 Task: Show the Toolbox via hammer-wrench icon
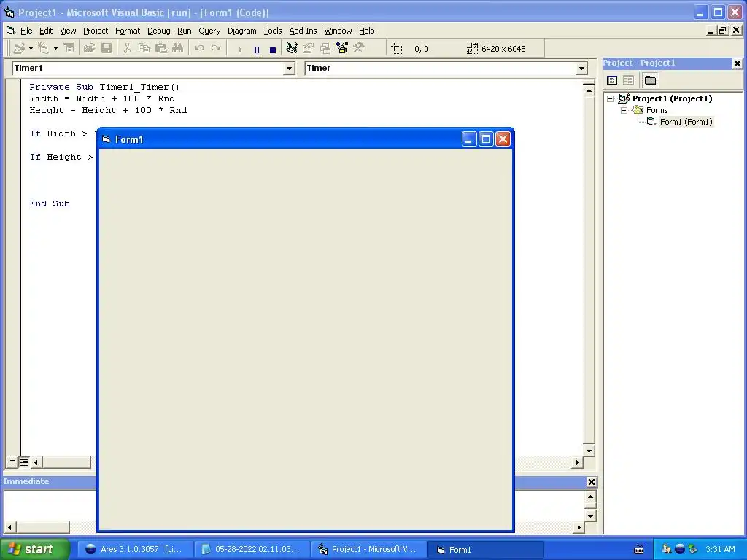[359, 49]
